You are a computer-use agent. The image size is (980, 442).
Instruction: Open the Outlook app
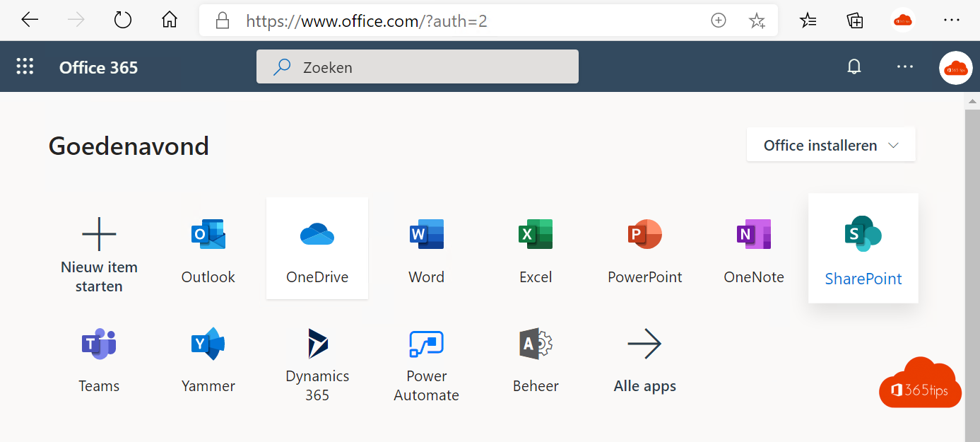point(208,248)
